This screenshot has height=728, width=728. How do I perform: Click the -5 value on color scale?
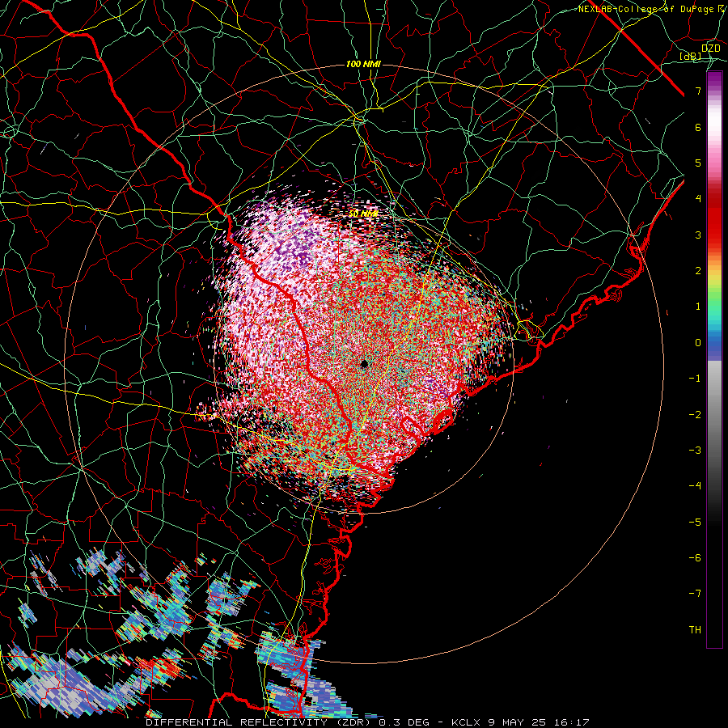pos(695,523)
